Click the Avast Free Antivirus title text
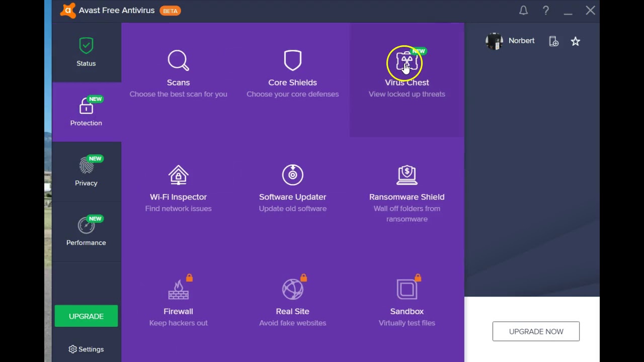Viewport: 644px width, 362px height. click(117, 11)
